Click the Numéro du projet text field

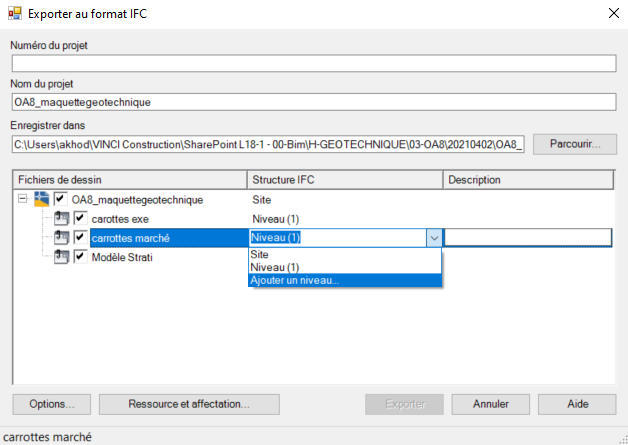(x=313, y=64)
